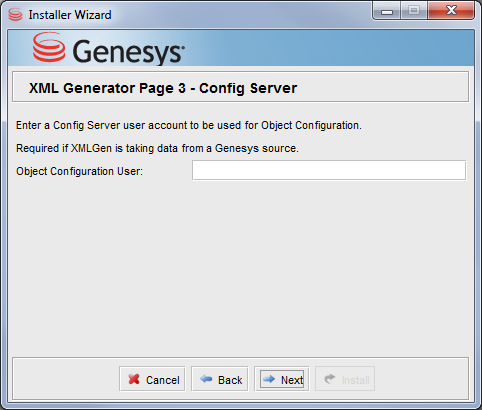Focus the Object Configuration User text field
This screenshot has width=482, height=410.
click(329, 170)
